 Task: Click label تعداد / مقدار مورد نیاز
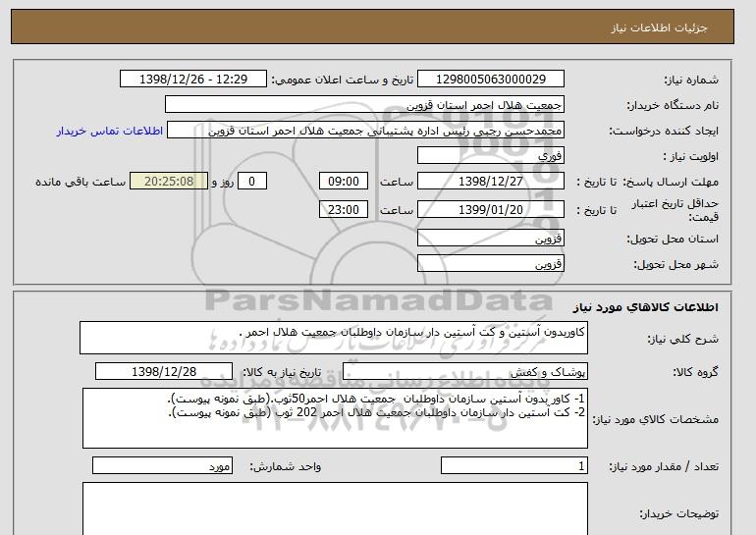(x=664, y=466)
